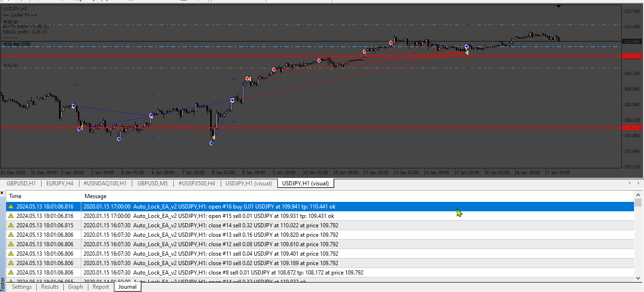
Task: Click the journal scrollbar up arrow
Action: (638, 194)
